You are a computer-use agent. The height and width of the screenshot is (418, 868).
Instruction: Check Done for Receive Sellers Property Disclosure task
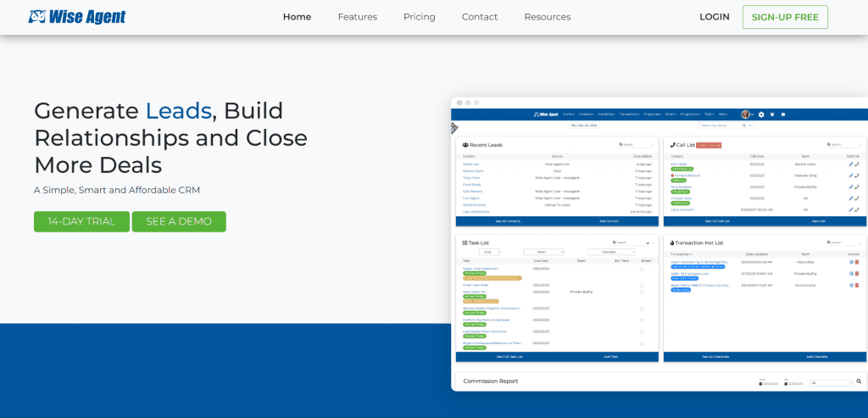(x=643, y=309)
